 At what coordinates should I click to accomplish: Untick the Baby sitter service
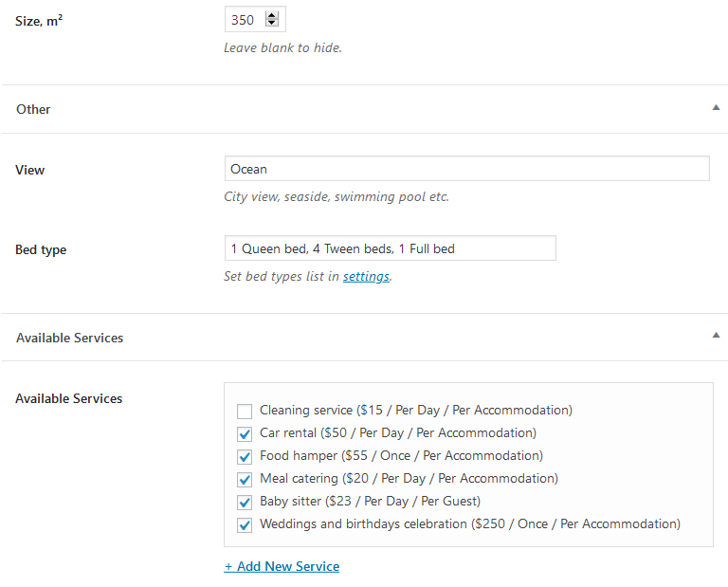coord(245,503)
